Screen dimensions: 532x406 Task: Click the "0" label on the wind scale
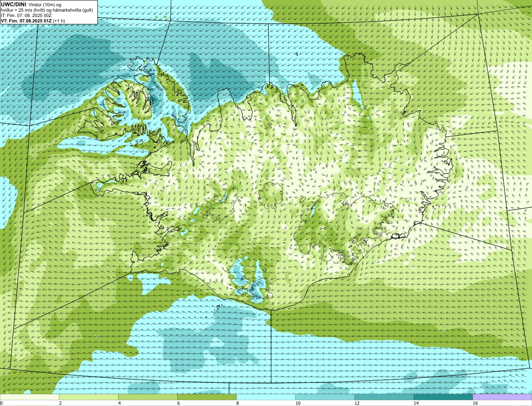(x=2, y=403)
